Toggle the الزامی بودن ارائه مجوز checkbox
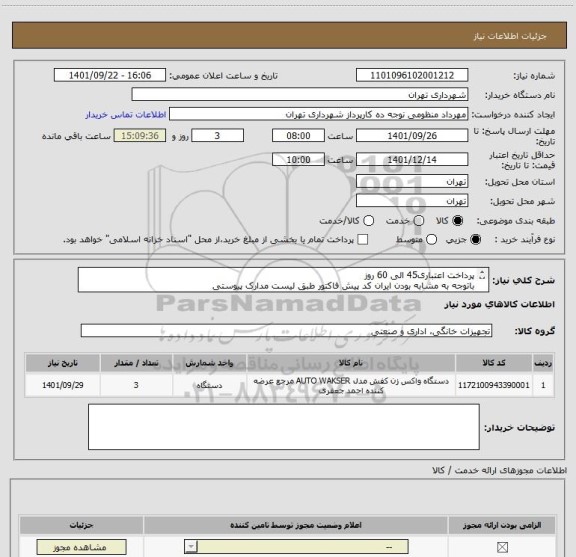The height and width of the screenshot is (557, 576). 502,547
